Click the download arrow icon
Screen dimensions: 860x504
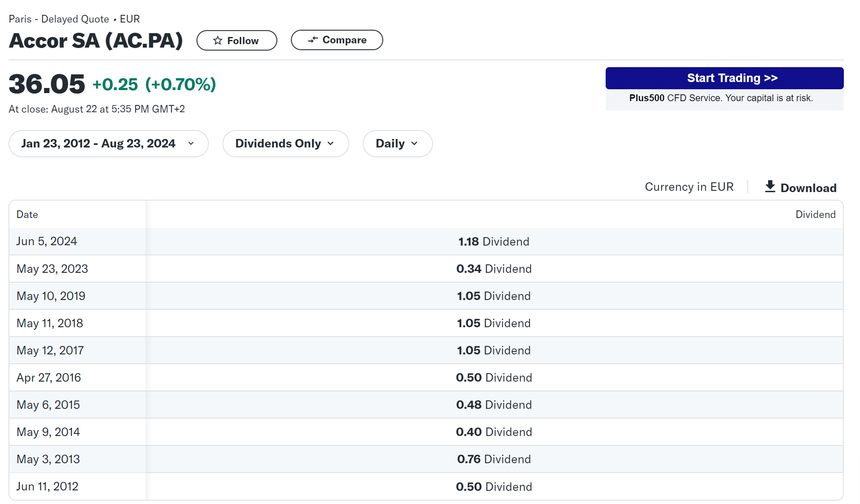click(x=770, y=187)
